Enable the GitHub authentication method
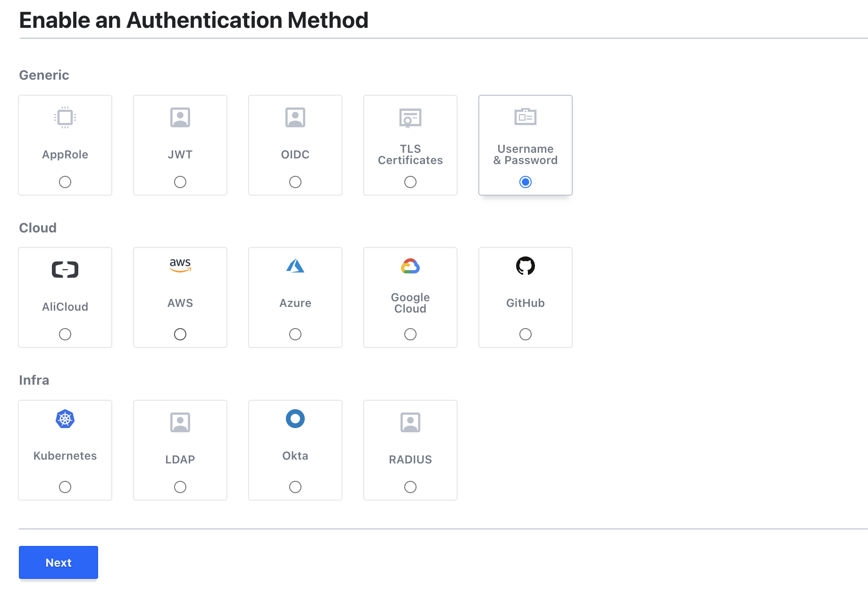868x594 pixels. pos(525,334)
